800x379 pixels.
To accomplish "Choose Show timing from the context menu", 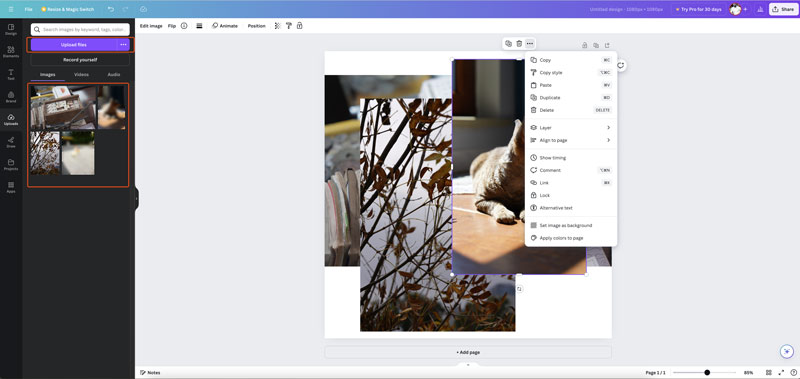I will point(571,158).
